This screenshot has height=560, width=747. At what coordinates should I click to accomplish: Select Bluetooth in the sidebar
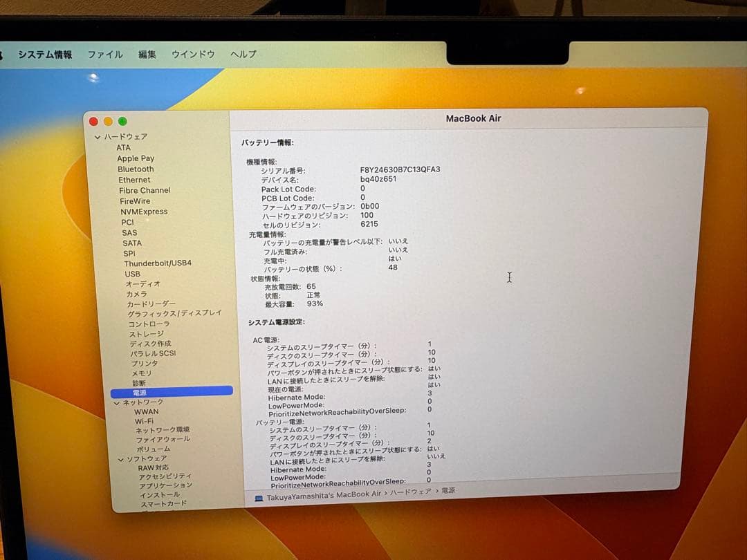click(136, 169)
